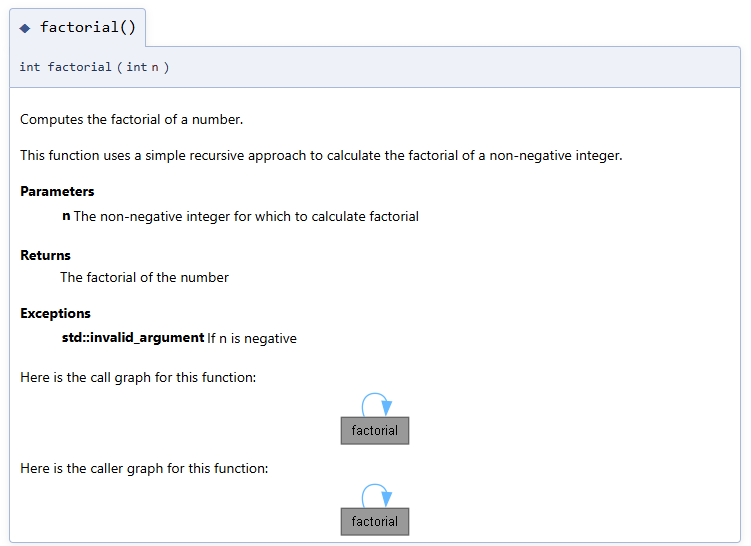Click the recursive approach description paragraph
The height and width of the screenshot is (546, 751).
click(321, 155)
